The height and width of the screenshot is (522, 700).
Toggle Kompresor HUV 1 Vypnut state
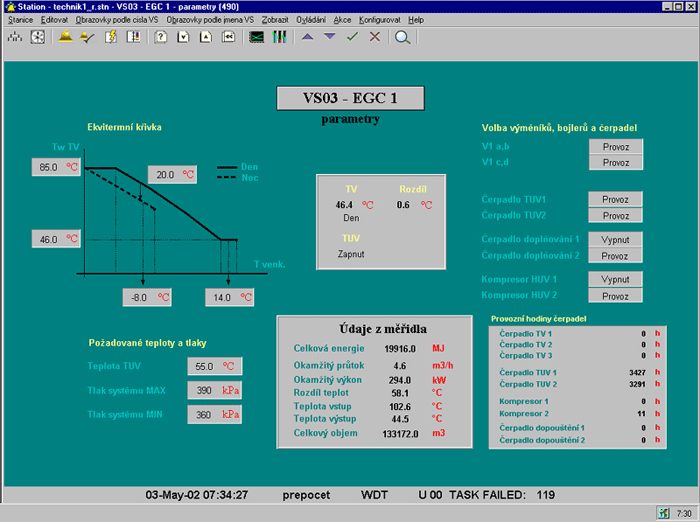[x=615, y=280]
